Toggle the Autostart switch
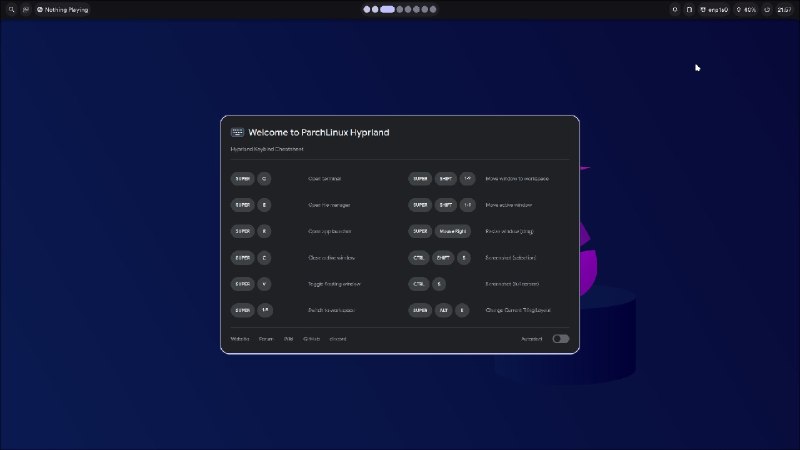This screenshot has height=450, width=800. (x=560, y=339)
